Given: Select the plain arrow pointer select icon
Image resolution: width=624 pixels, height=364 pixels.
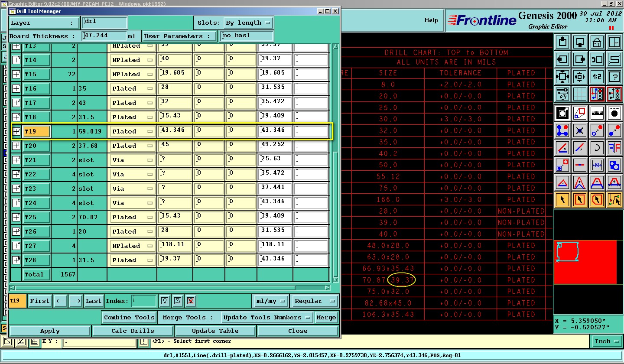Looking at the screenshot, I should click(x=562, y=200).
